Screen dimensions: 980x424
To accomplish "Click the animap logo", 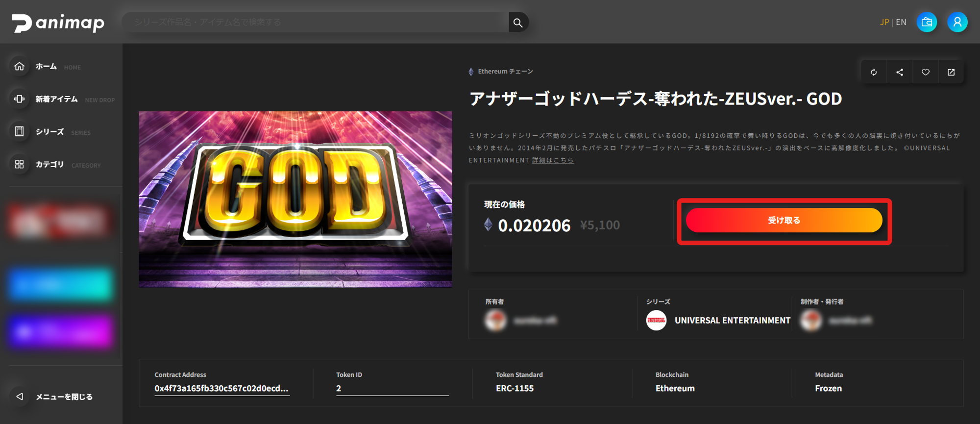I will coord(58,23).
